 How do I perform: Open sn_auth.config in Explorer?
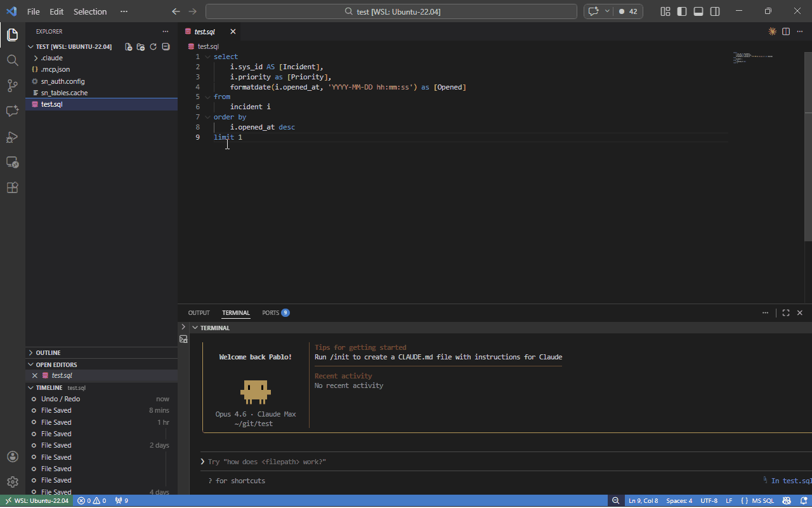101,81
